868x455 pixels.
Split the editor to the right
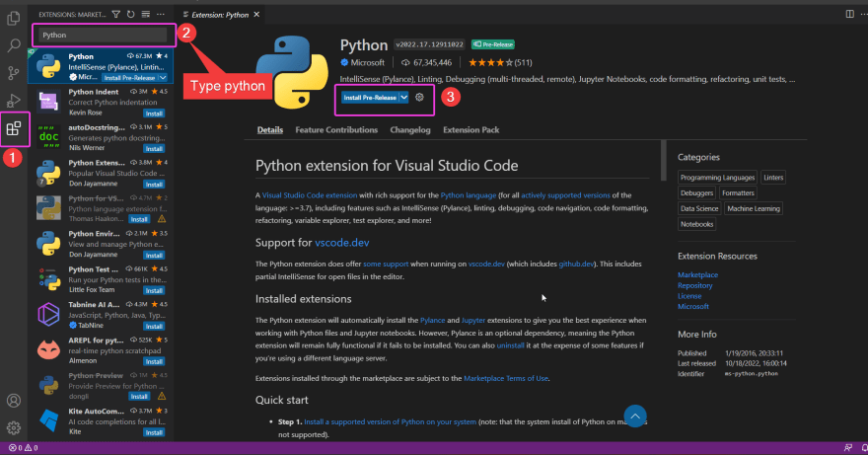[x=849, y=15]
